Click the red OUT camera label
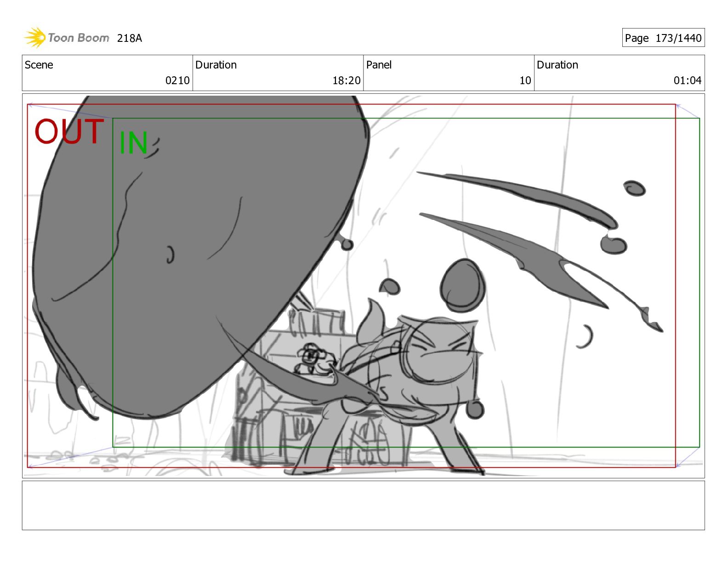This screenshot has height=563, width=728. point(69,132)
